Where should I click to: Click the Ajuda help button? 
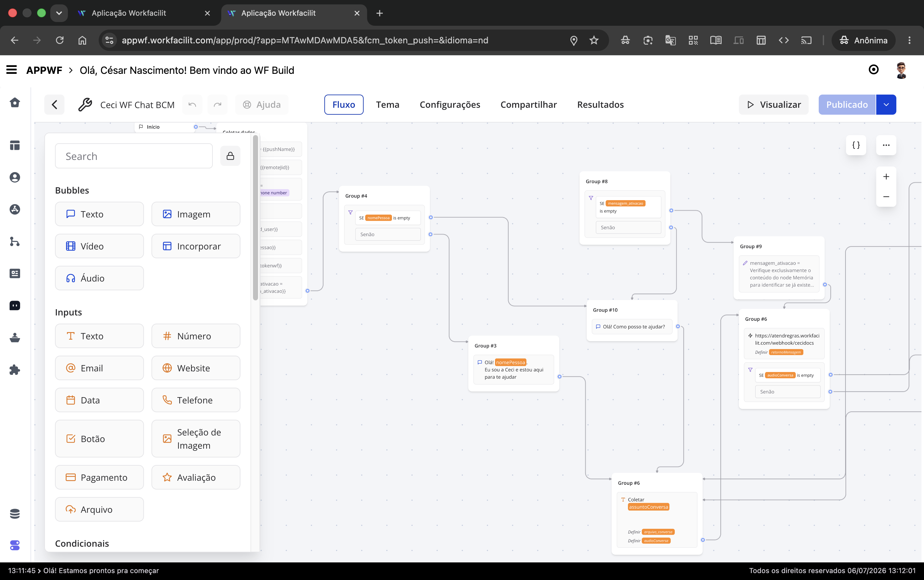click(x=262, y=105)
